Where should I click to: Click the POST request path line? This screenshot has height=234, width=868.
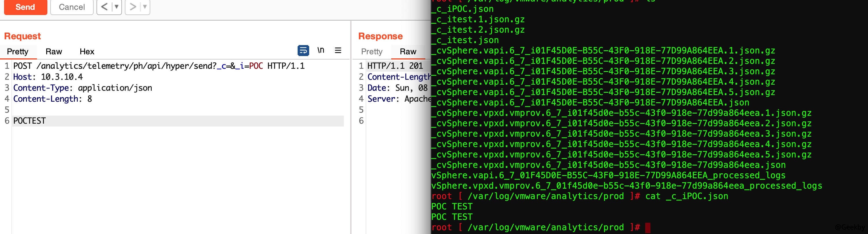pyautogui.click(x=158, y=66)
